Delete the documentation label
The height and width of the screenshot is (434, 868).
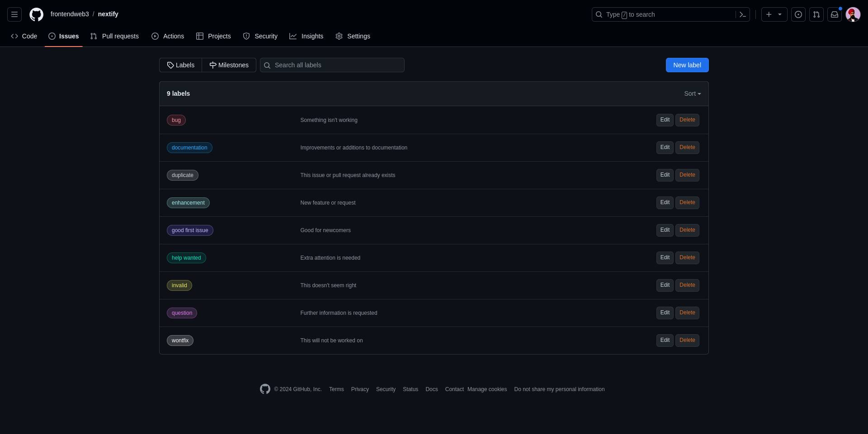click(687, 147)
